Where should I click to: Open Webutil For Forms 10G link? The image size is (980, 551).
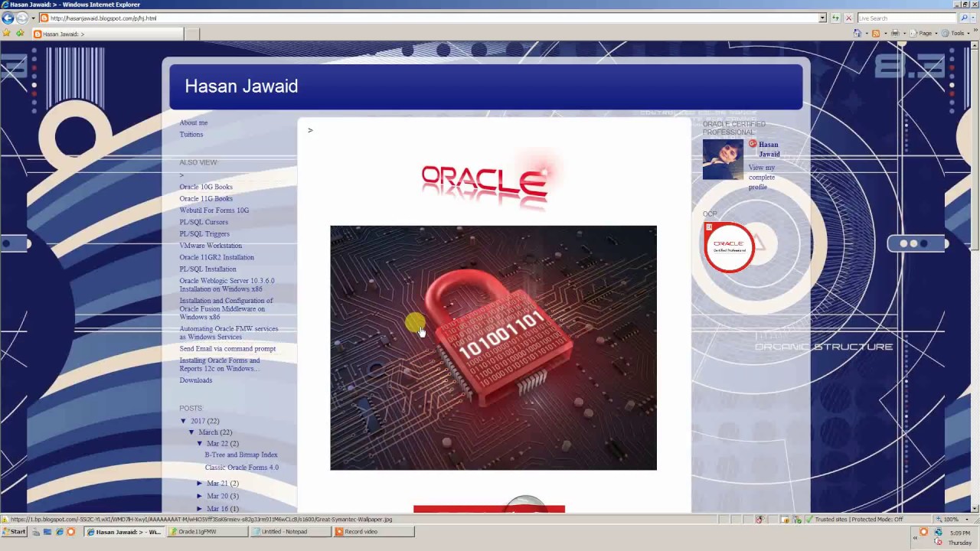click(x=214, y=210)
